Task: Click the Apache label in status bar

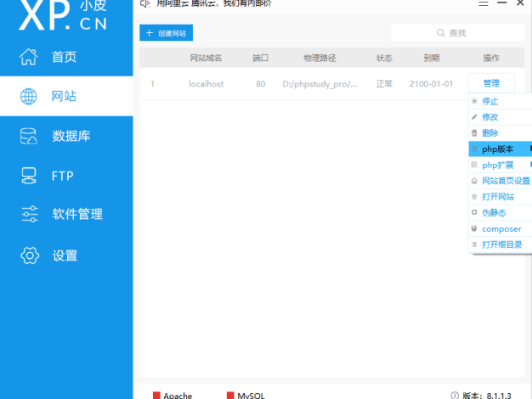Action: point(178,396)
